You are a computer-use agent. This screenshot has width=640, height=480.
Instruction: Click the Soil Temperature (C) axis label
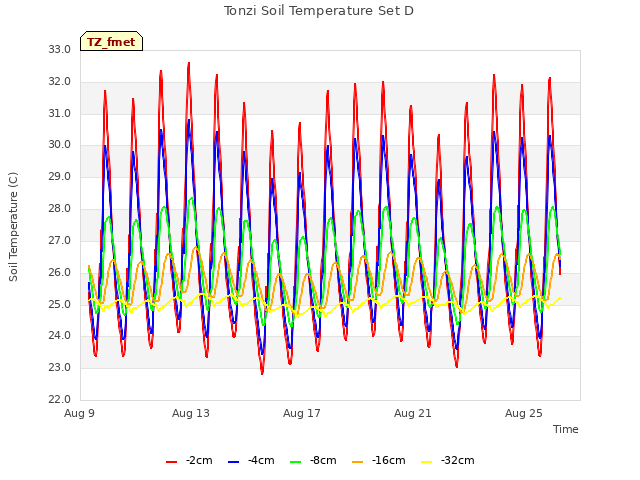pyautogui.click(x=13, y=227)
